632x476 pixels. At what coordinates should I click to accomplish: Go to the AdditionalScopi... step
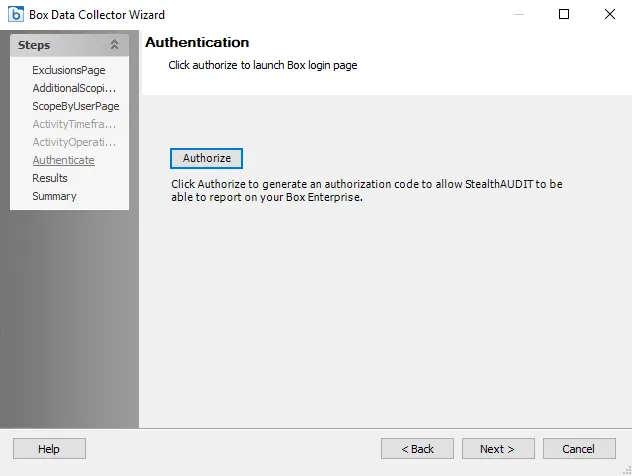point(74,88)
